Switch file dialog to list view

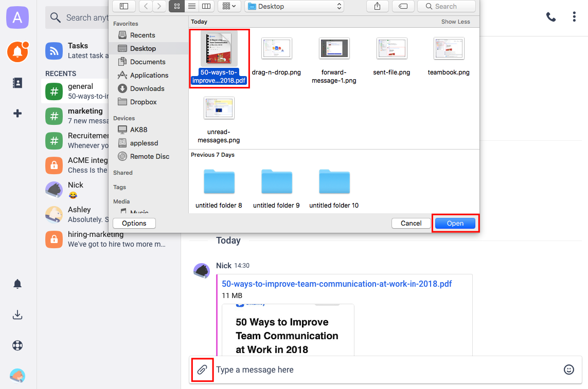(191, 6)
